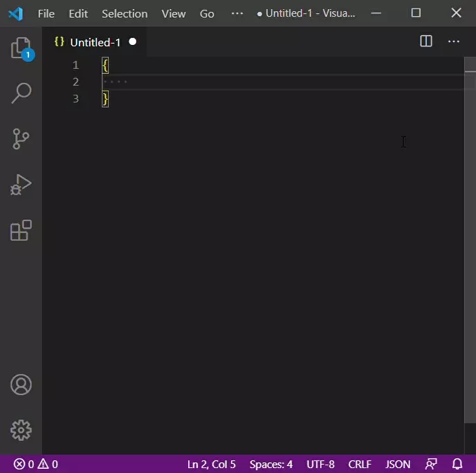Screen dimensions: 476x473
Task: Open the editor More Actions ellipsis
Action: (454, 41)
